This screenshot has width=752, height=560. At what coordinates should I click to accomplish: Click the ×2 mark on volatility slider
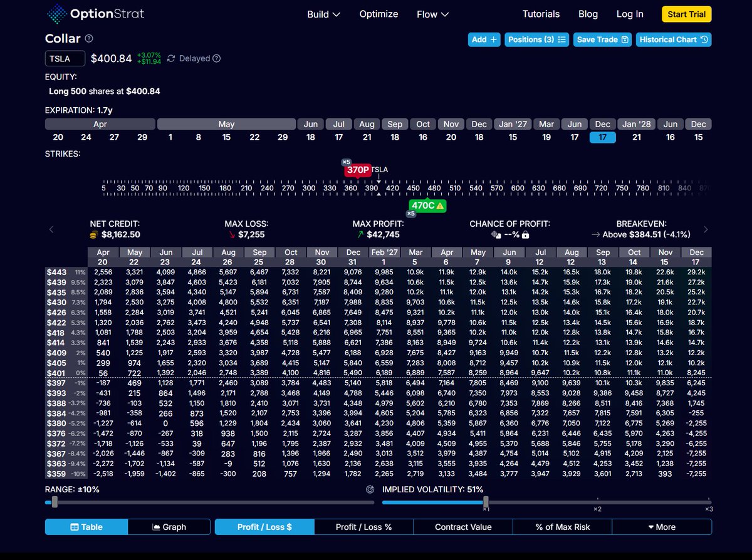click(597, 509)
